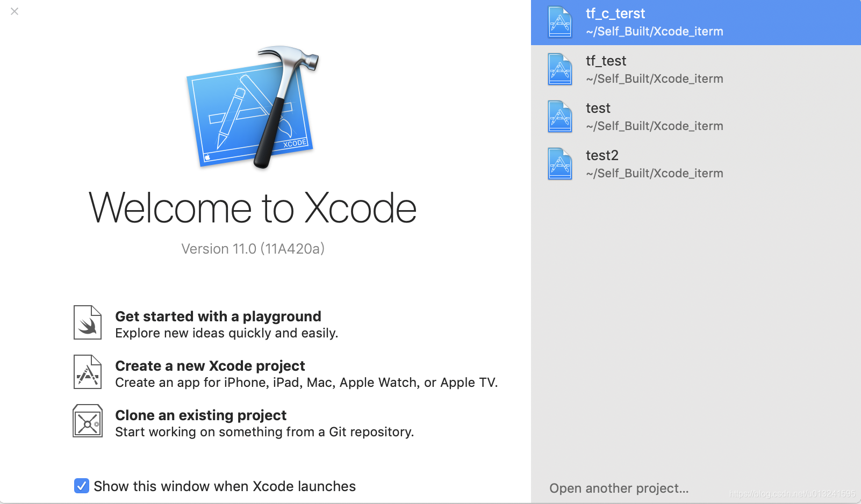Click the Clone existing project safe icon
Screen dimensions: 861x504
(x=87, y=421)
